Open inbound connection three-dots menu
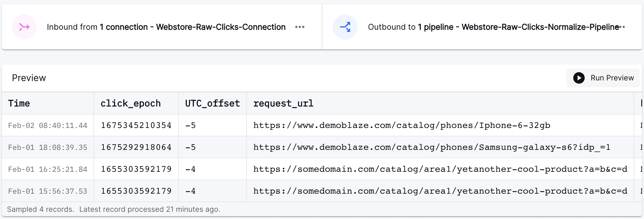The width and height of the screenshot is (644, 219). [x=299, y=27]
